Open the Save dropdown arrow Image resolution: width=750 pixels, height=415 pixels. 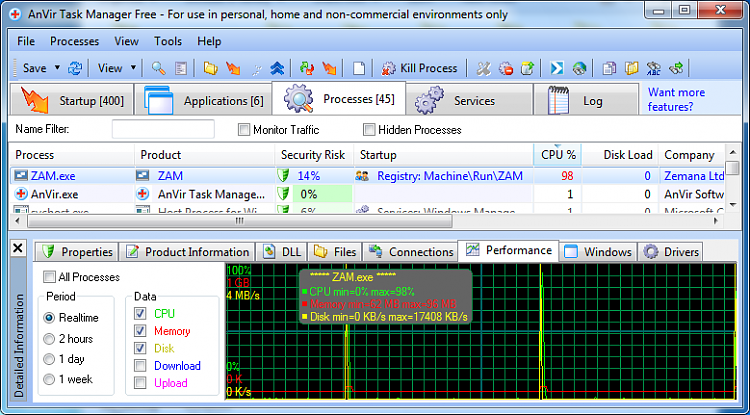[x=57, y=68]
